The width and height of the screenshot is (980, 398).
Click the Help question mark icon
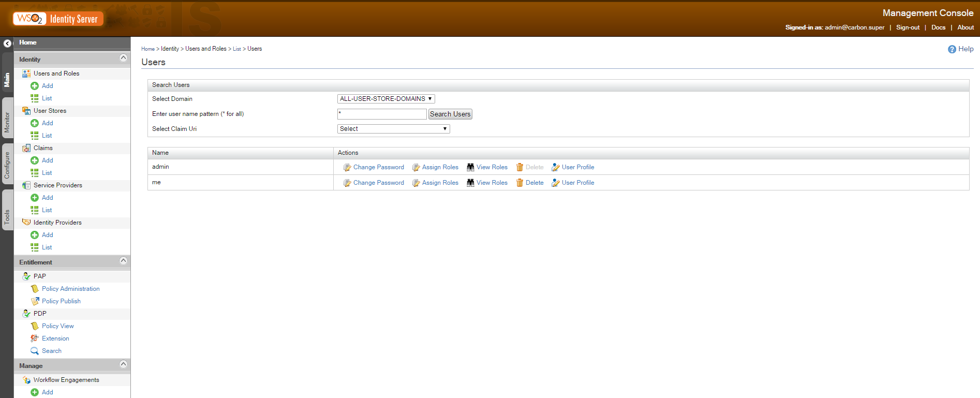click(x=952, y=49)
